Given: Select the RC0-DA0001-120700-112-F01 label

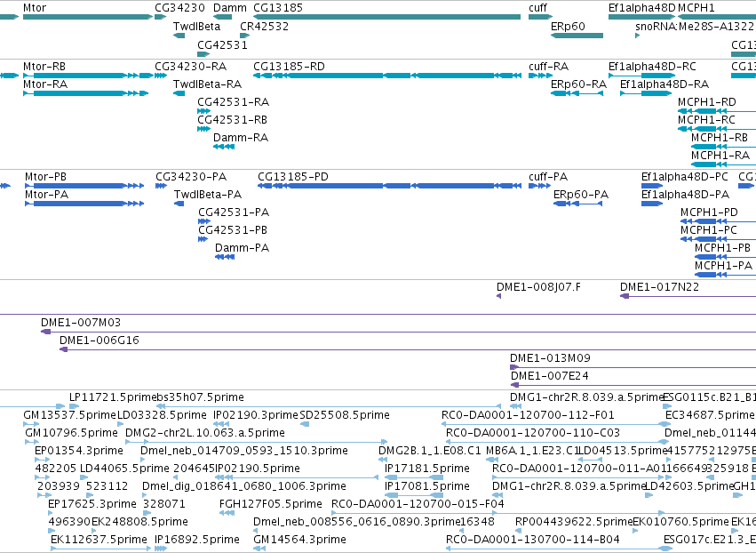Looking at the screenshot, I should click(x=528, y=415).
